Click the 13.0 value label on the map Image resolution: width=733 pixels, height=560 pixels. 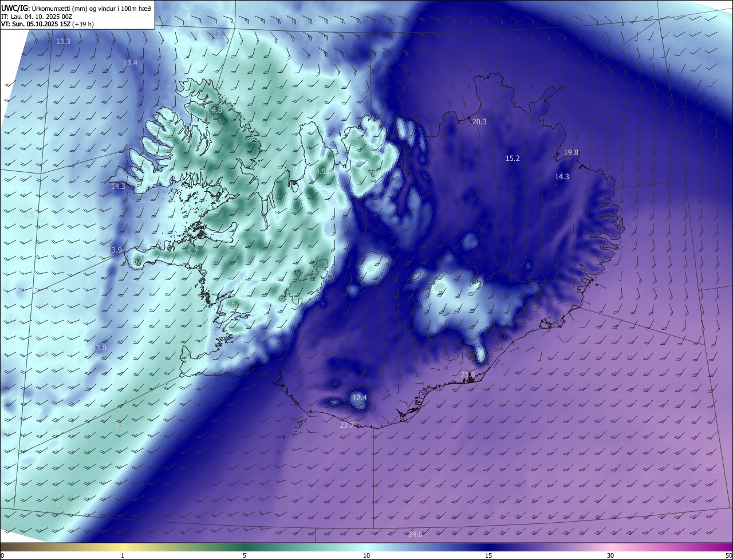point(100,348)
